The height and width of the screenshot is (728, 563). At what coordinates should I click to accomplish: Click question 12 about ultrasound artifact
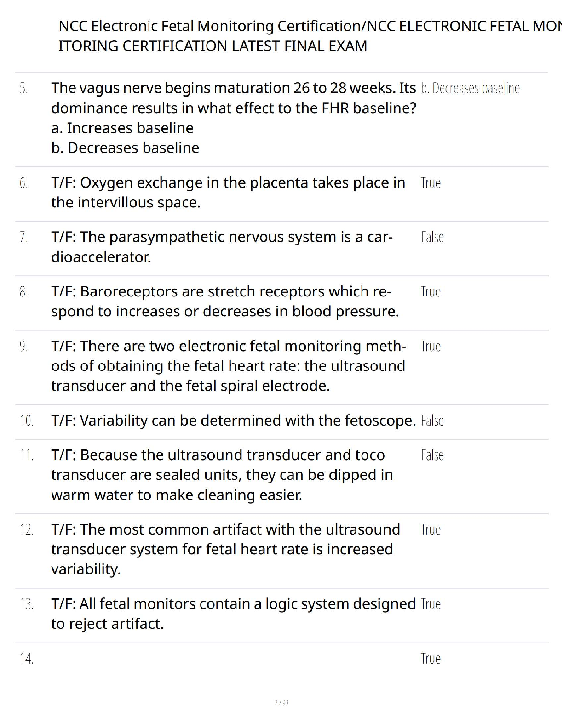click(x=225, y=549)
